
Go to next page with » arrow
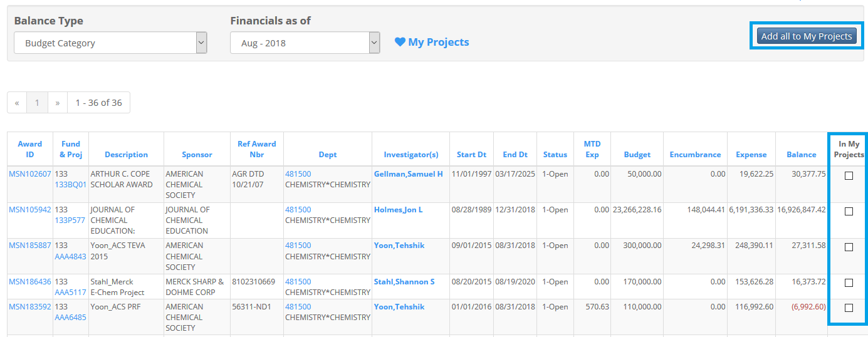pyautogui.click(x=58, y=103)
